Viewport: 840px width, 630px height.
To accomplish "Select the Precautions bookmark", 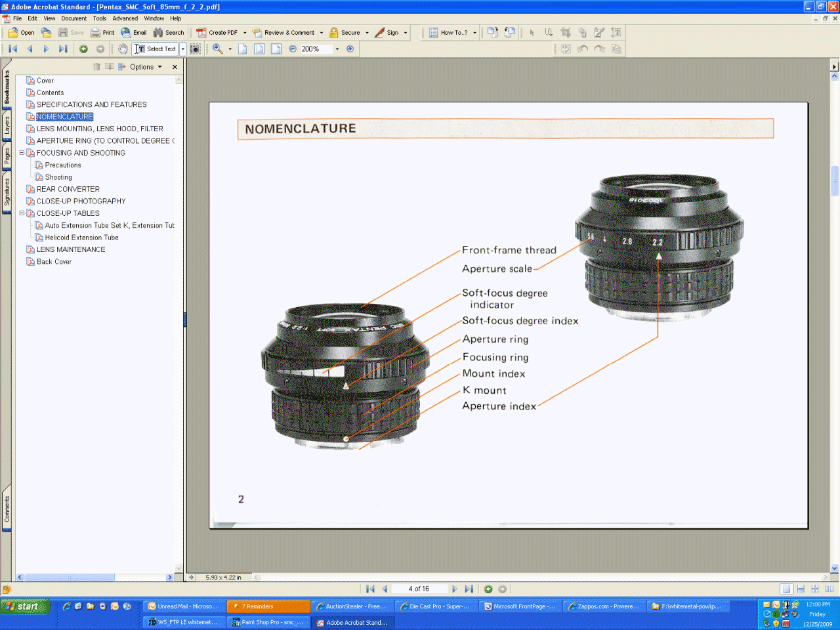I will (63, 165).
